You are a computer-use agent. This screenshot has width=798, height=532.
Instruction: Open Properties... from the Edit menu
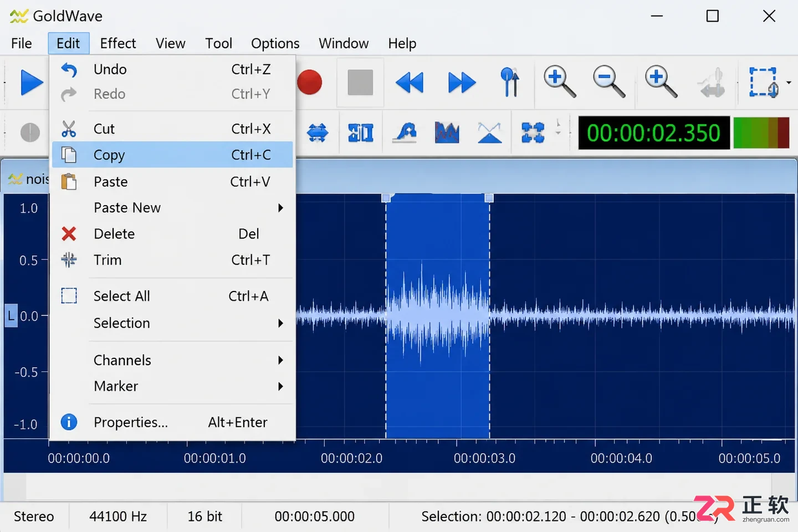point(172,422)
